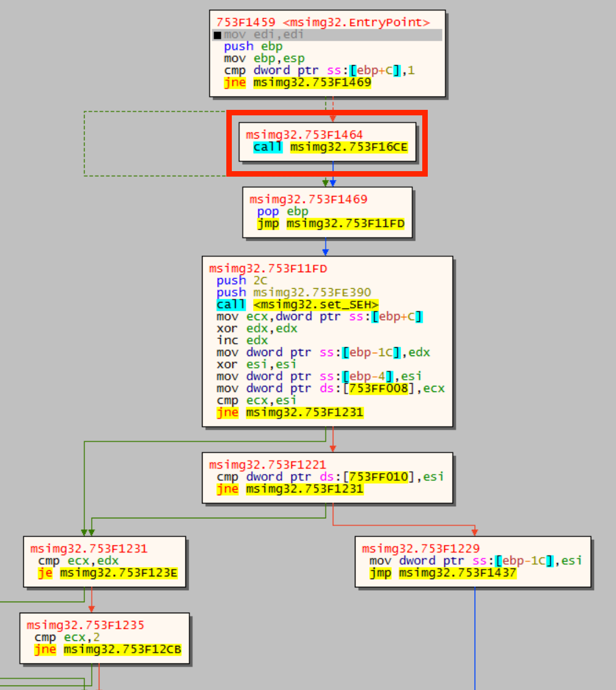Click the msimg32.753F1464 node label
Screen dimensions: 616x690
coord(304,135)
